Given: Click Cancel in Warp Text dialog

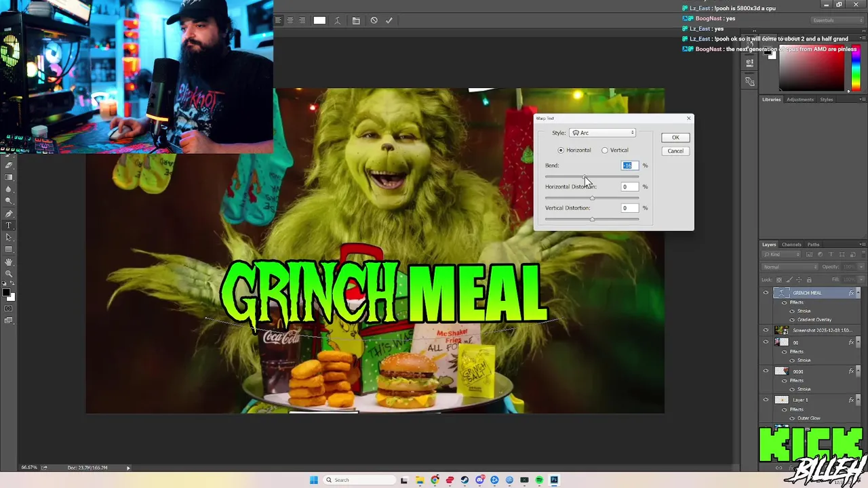Looking at the screenshot, I should point(675,151).
